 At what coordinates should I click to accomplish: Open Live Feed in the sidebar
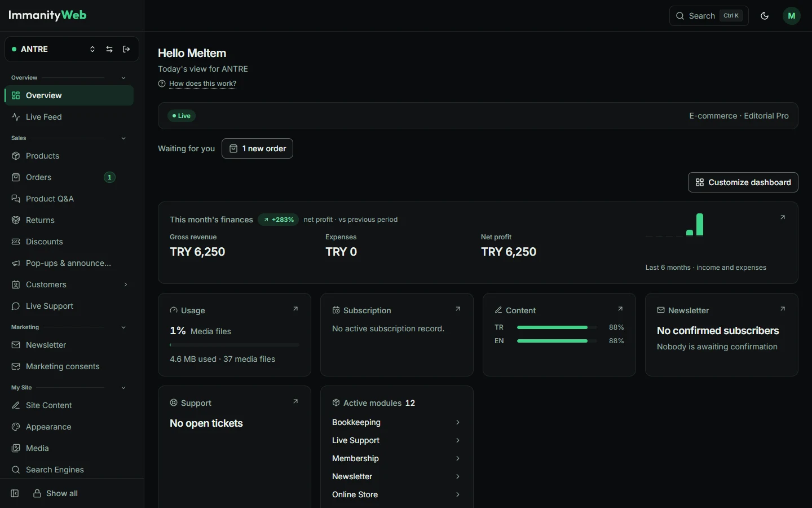[x=69, y=117]
